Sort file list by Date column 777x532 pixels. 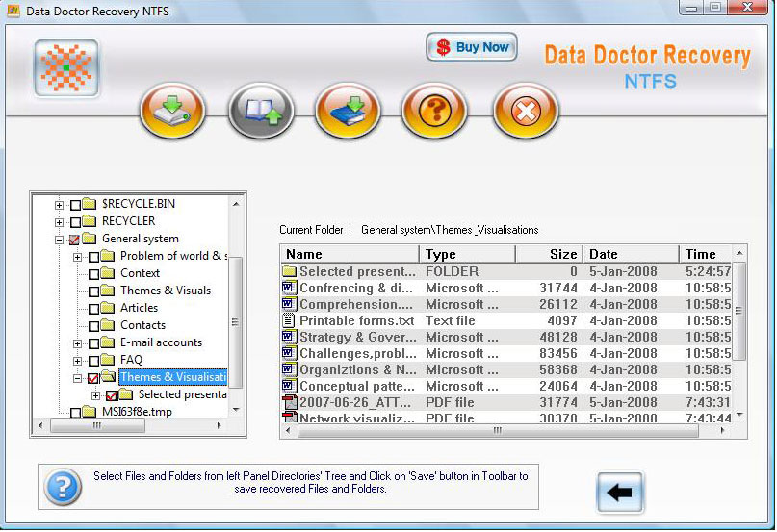click(631, 254)
